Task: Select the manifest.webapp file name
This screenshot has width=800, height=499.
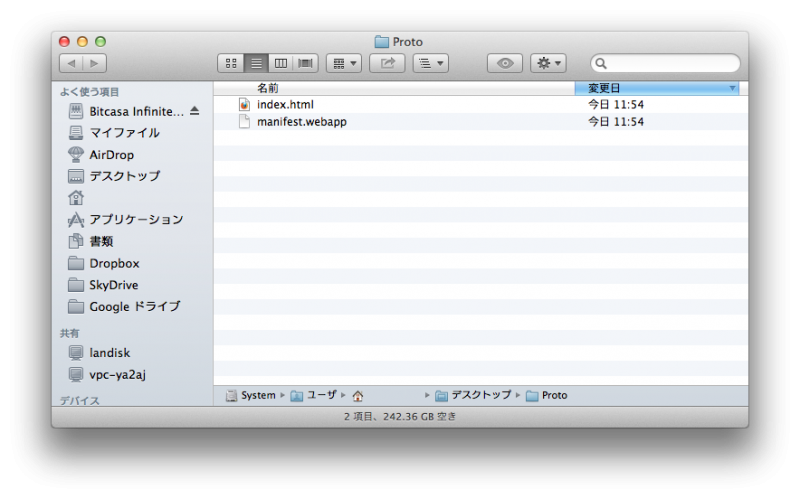Action: point(302,122)
